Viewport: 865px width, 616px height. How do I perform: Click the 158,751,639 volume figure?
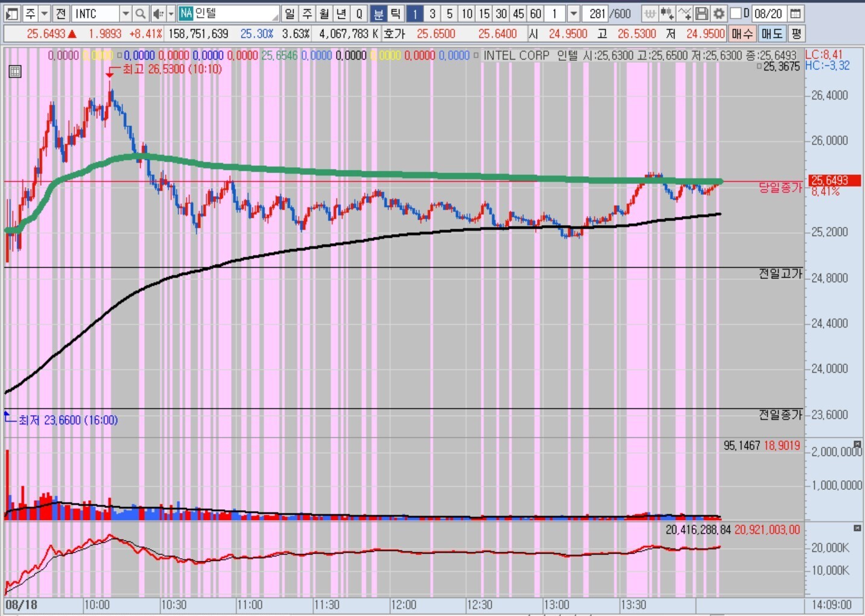click(x=198, y=34)
